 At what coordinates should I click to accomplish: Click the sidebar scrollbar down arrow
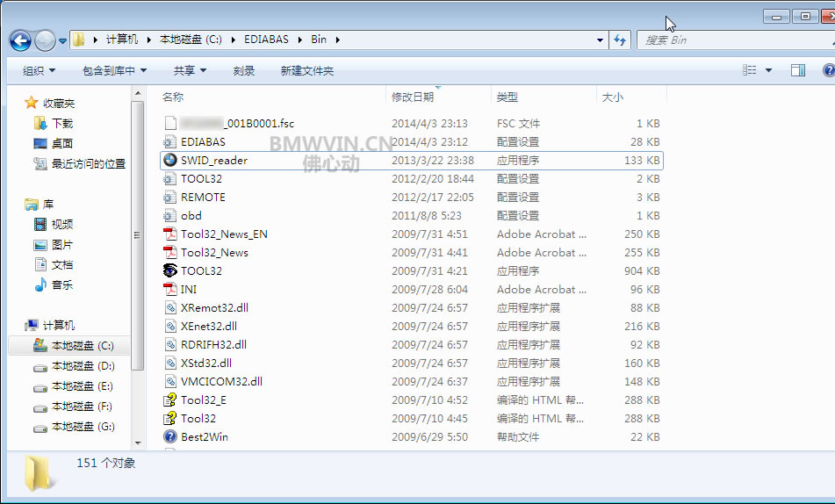tap(138, 443)
